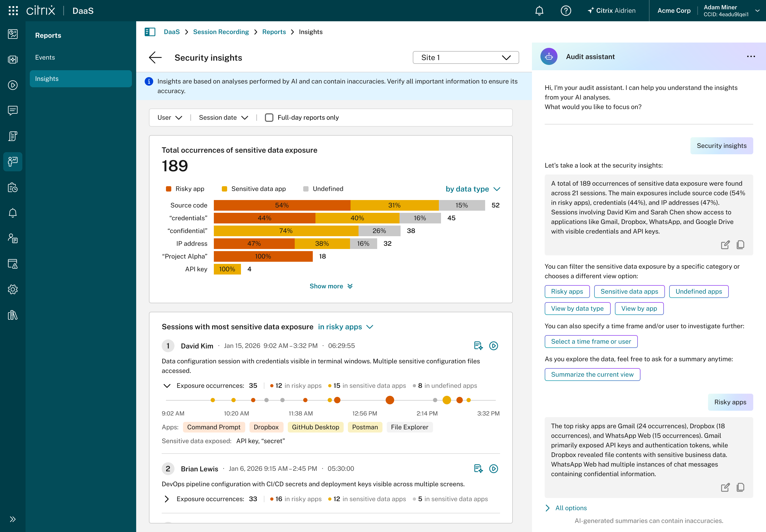Add David Kim session to report
The width and height of the screenshot is (766, 532).
(478, 346)
